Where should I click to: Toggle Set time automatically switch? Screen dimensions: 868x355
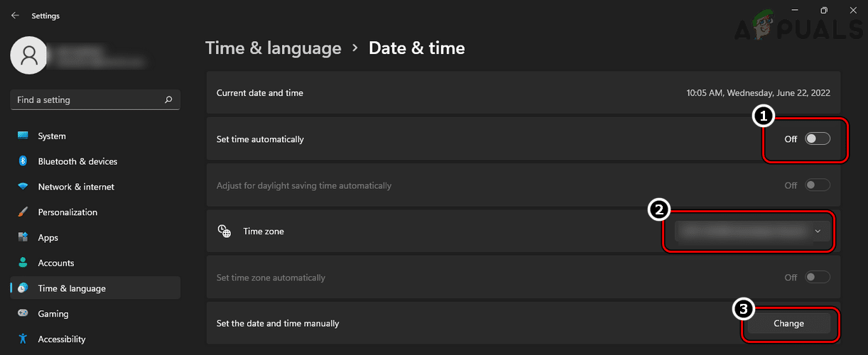pyautogui.click(x=817, y=139)
